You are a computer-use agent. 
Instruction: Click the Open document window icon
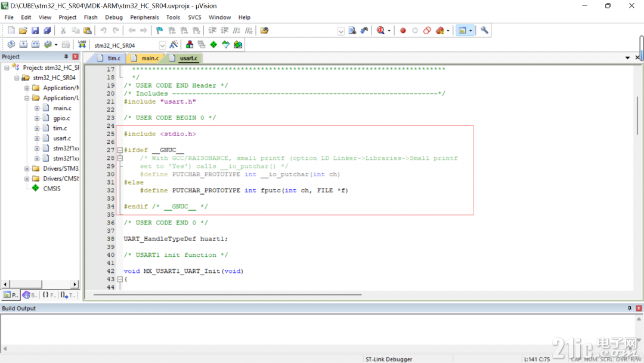coord(265,30)
